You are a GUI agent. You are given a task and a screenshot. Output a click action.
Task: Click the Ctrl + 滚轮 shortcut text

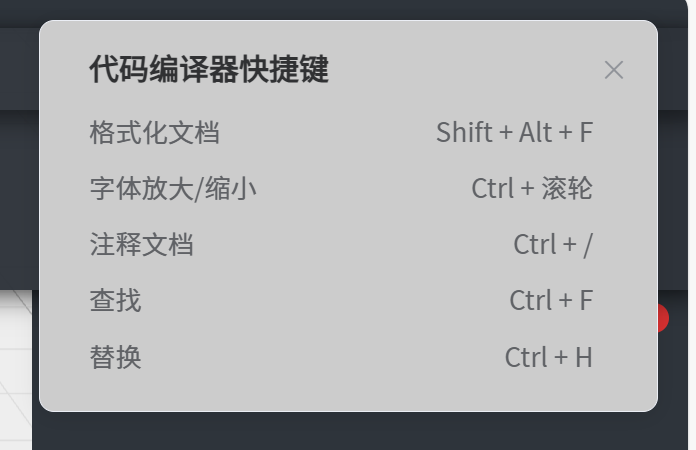tap(532, 188)
